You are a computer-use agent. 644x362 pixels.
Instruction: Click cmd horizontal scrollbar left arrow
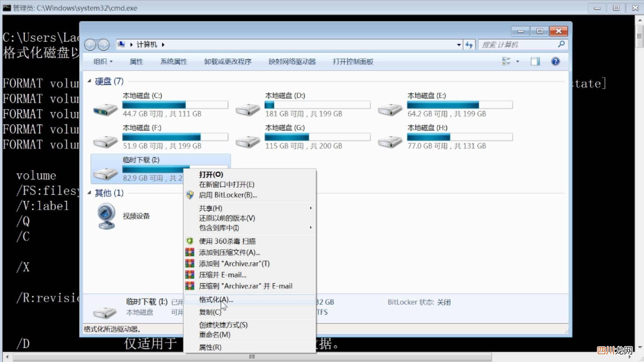7,357
